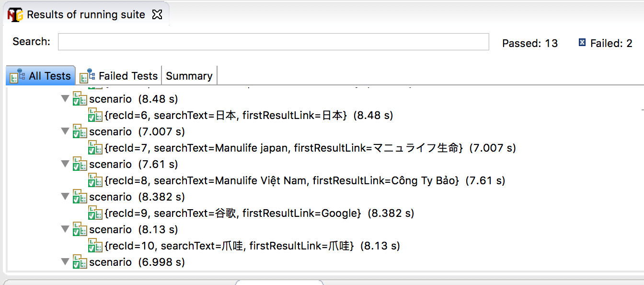Close the Results of running suite tab
This screenshot has height=285, width=644.
(158, 14)
